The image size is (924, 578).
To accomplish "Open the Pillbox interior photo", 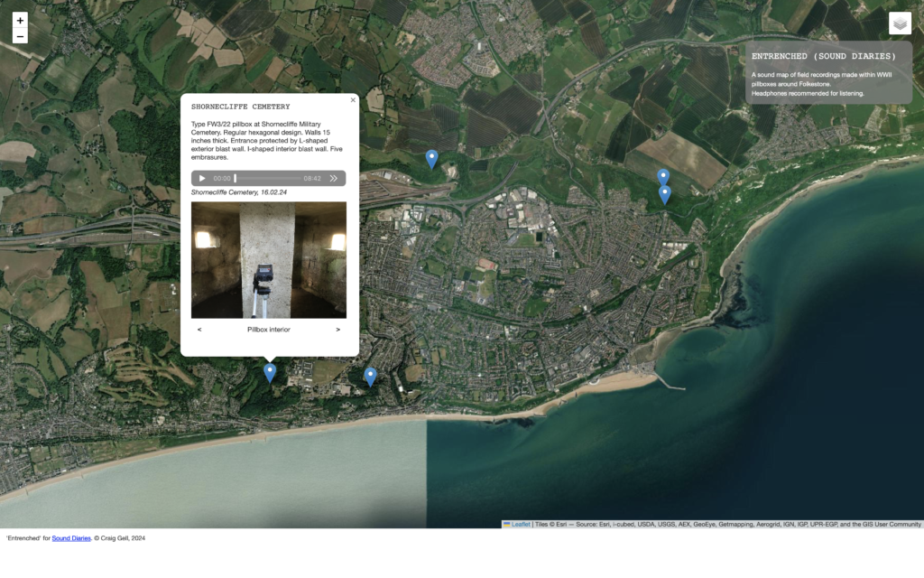I will coord(269,260).
